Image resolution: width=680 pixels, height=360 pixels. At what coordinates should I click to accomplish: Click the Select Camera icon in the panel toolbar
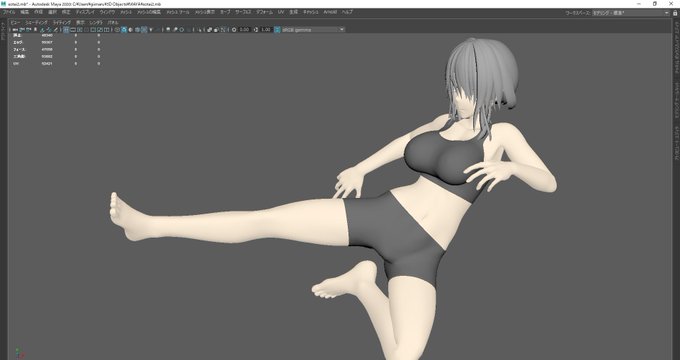(15, 29)
